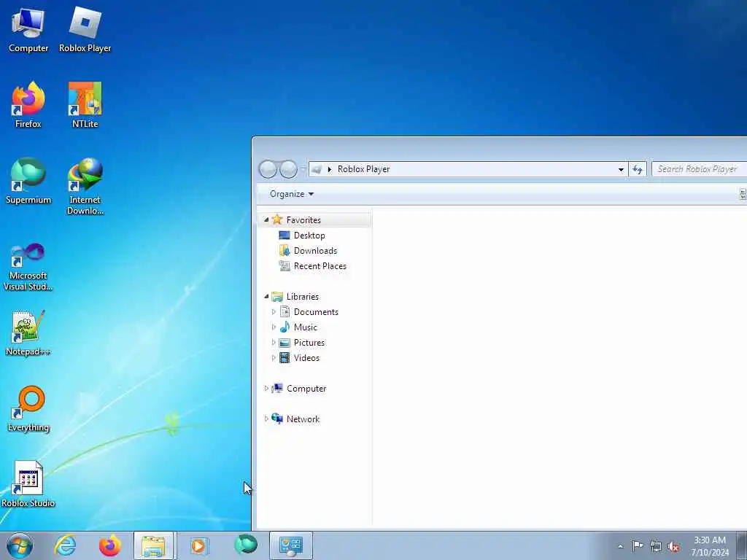Collapse the Libraries tree group
Screen dimensions: 747x560
click(266, 297)
